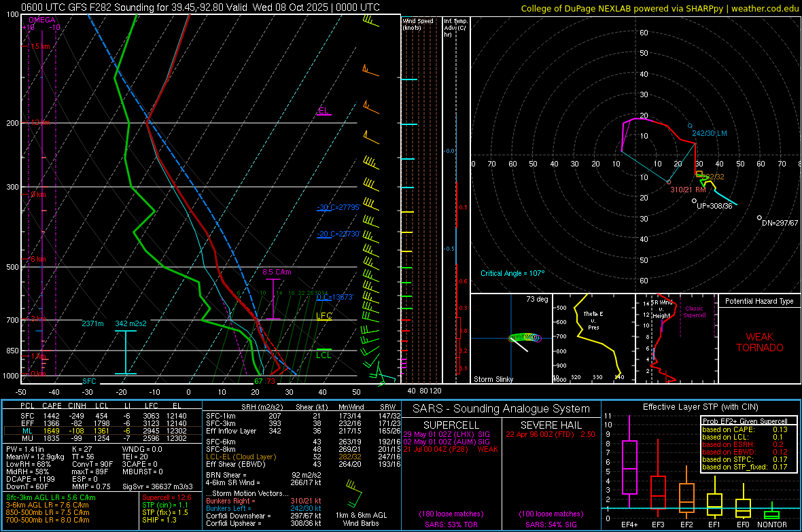Viewport: 802px width, 532px height.
Task: Click the -20 C=23730' height label
Action: pos(338,234)
